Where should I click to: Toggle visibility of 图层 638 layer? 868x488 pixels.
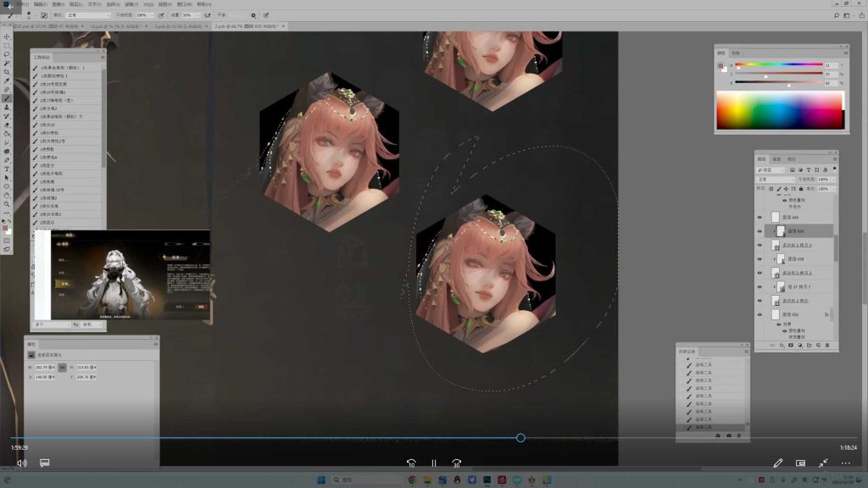[x=759, y=259]
